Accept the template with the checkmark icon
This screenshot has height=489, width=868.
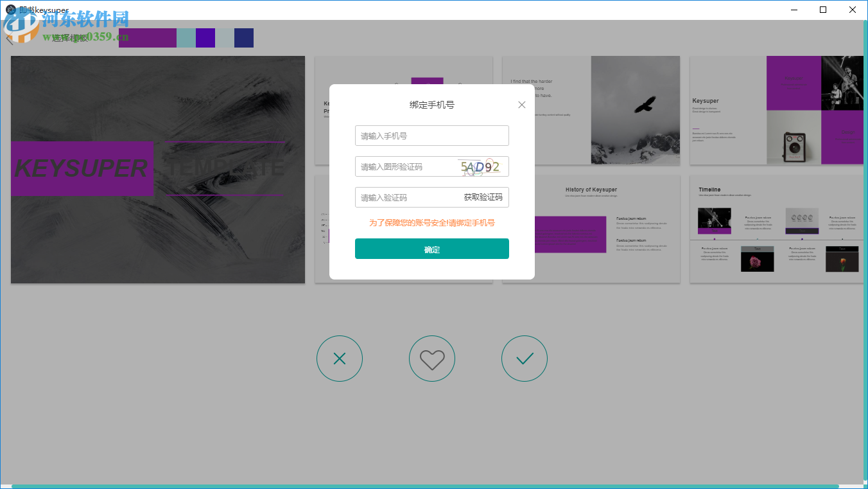(x=525, y=359)
